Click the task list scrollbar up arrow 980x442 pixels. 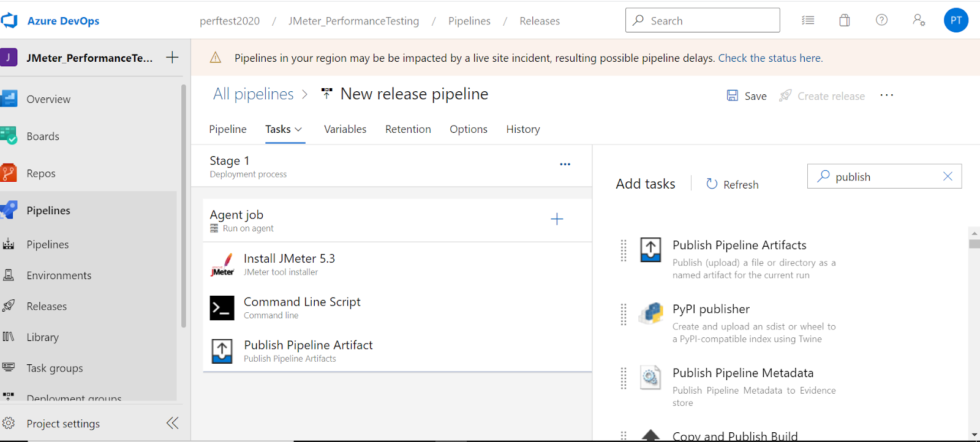[974, 233]
